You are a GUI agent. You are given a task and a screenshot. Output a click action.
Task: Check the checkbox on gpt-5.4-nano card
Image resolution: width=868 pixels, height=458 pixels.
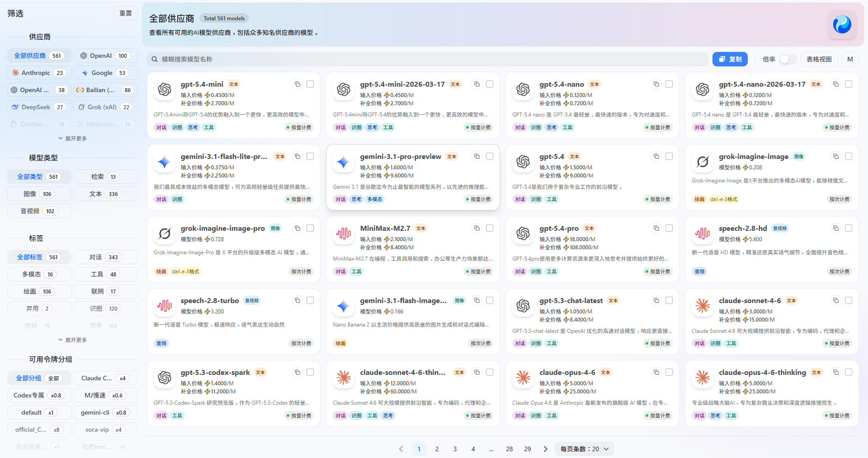(669, 84)
